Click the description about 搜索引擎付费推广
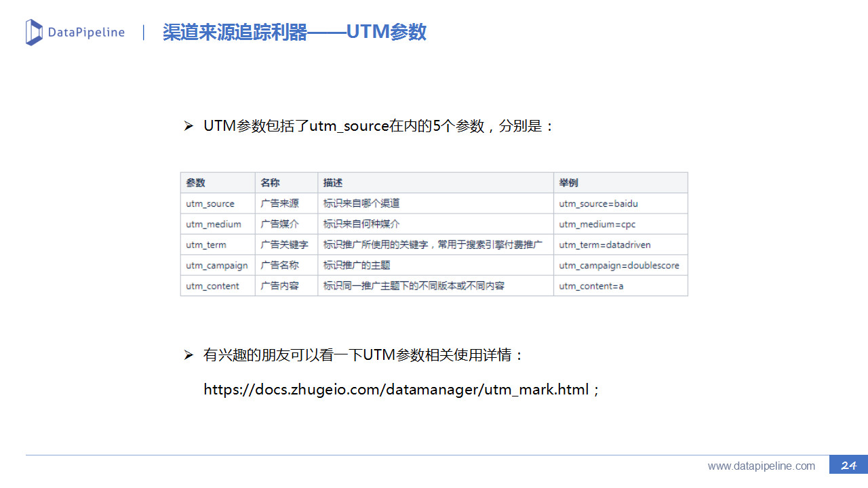The width and height of the screenshot is (868, 488). coord(433,245)
